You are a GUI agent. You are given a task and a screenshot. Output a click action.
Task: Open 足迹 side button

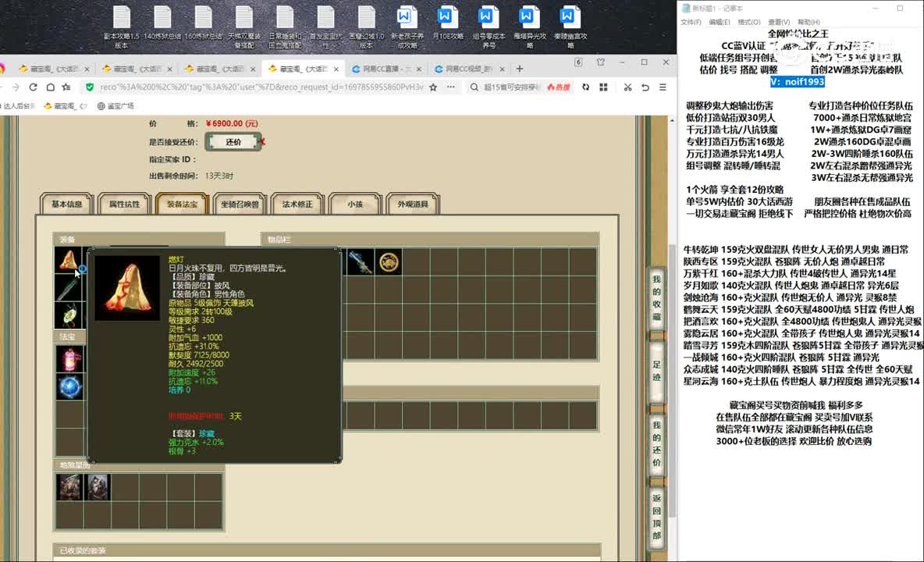point(656,371)
